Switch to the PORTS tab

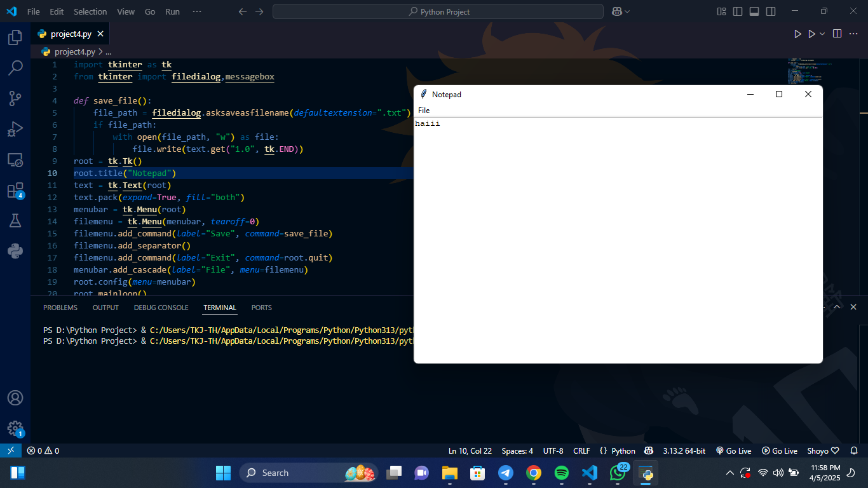pos(261,308)
